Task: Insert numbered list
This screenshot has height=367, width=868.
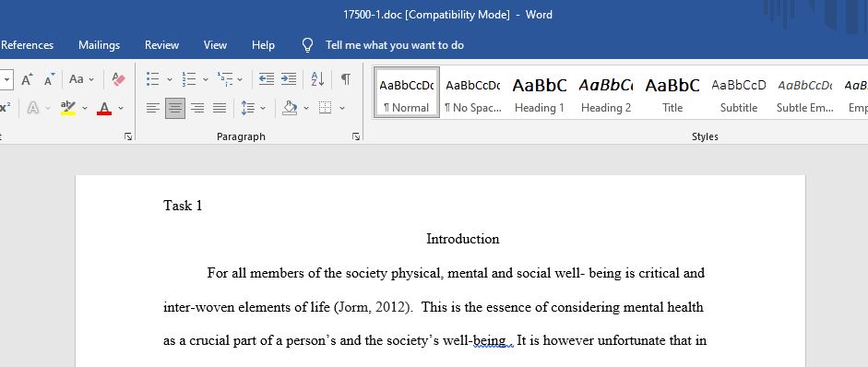Action: pyautogui.click(x=189, y=79)
